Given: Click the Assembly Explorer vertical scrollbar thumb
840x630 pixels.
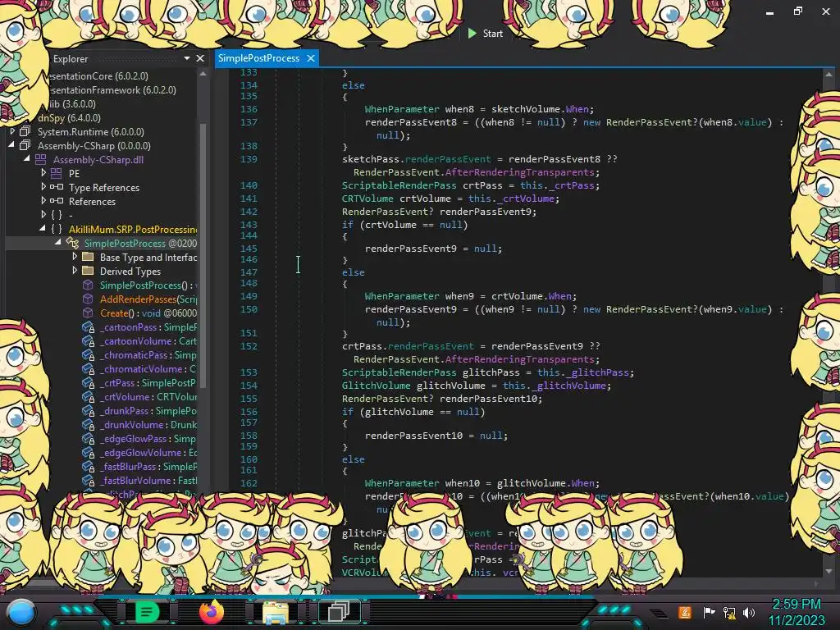Looking at the screenshot, I should click(203, 254).
